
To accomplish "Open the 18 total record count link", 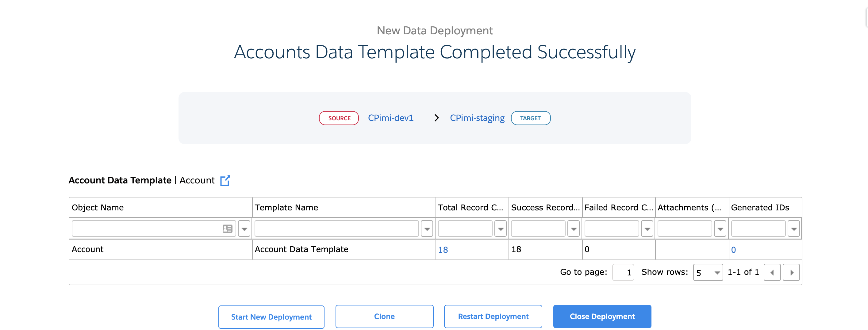I will pos(443,250).
